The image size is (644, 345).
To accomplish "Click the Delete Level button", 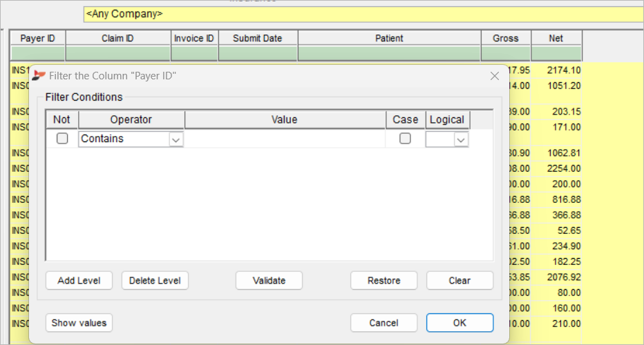I will click(155, 281).
